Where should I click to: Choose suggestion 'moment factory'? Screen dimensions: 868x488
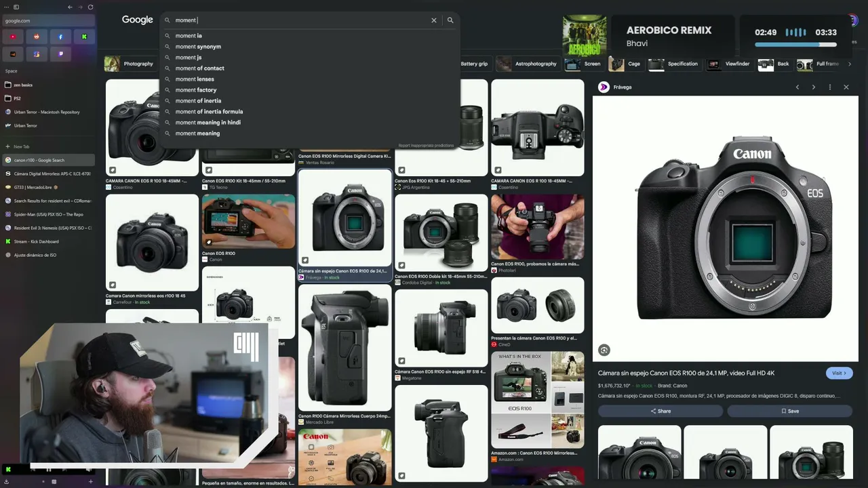[310, 90]
